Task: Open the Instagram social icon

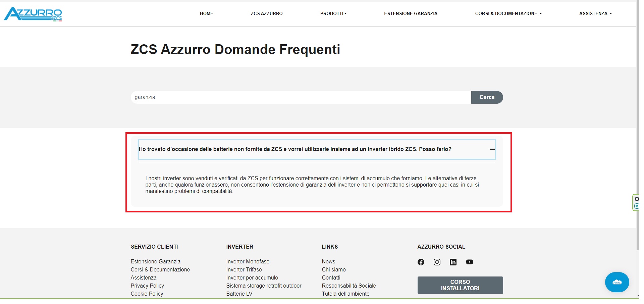Action: (437, 262)
